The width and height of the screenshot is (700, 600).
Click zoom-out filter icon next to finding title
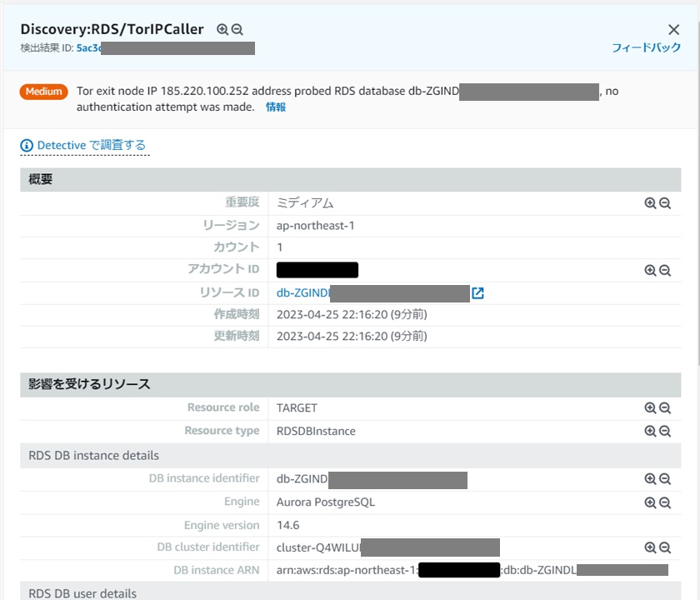237,29
